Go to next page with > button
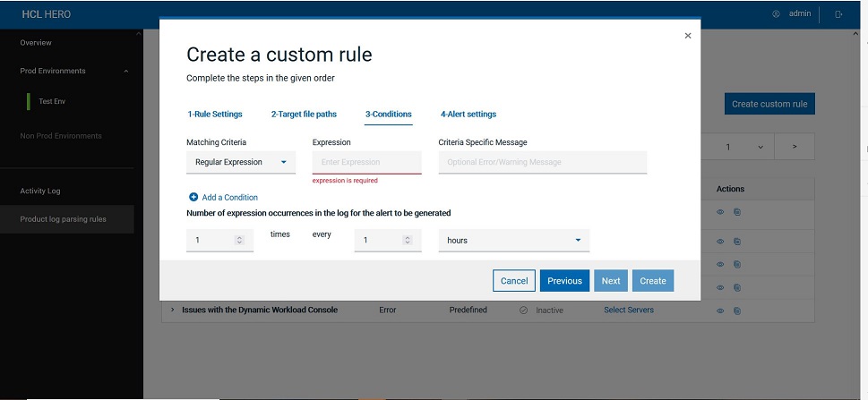This screenshot has width=868, height=400. click(795, 147)
